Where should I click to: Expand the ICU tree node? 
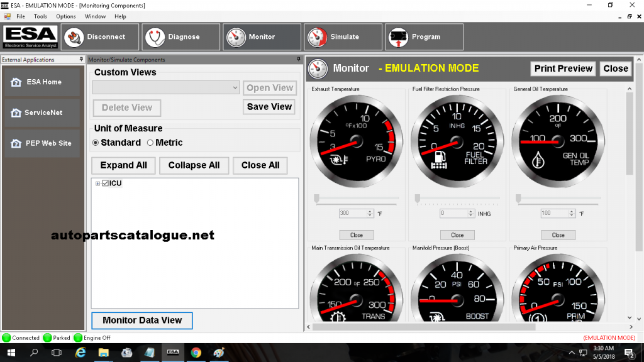pyautogui.click(x=96, y=183)
